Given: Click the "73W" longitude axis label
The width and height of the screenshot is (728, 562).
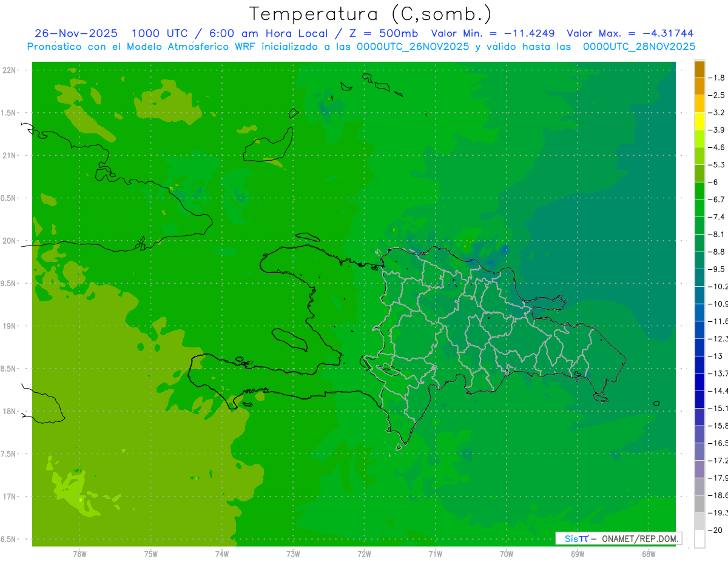Looking at the screenshot, I should 293,554.
